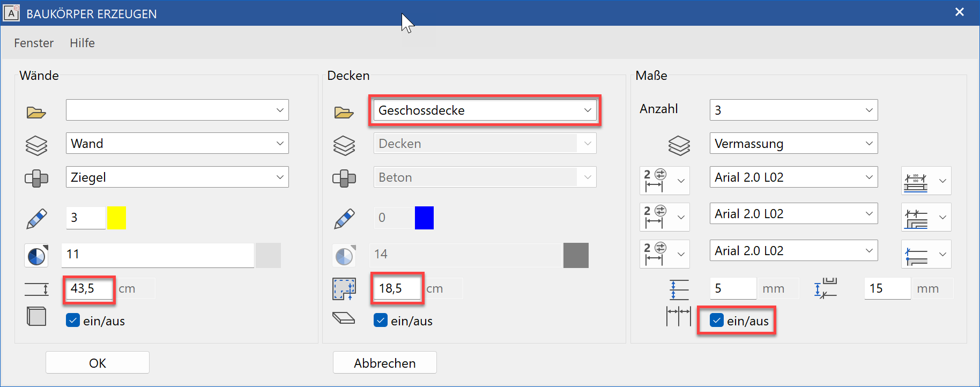The image size is (980, 387).
Task: Click the layer stack icon beside Wand
Action: [36, 145]
